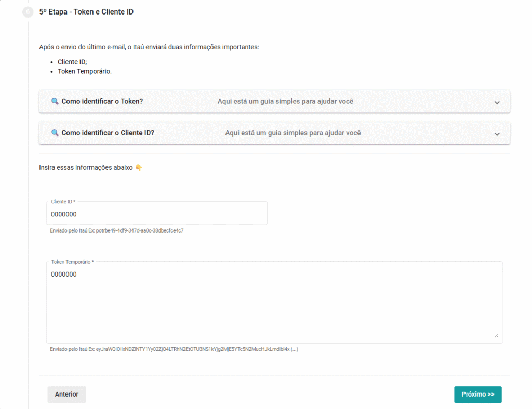This screenshot has width=532, height=409.
Task: Click the "Cliente ID;" bullet item
Action: pos(72,62)
